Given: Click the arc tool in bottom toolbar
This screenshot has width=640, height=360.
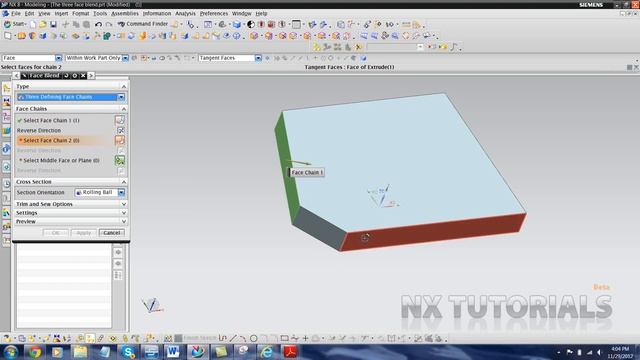Looking at the screenshot, I should point(243,338).
